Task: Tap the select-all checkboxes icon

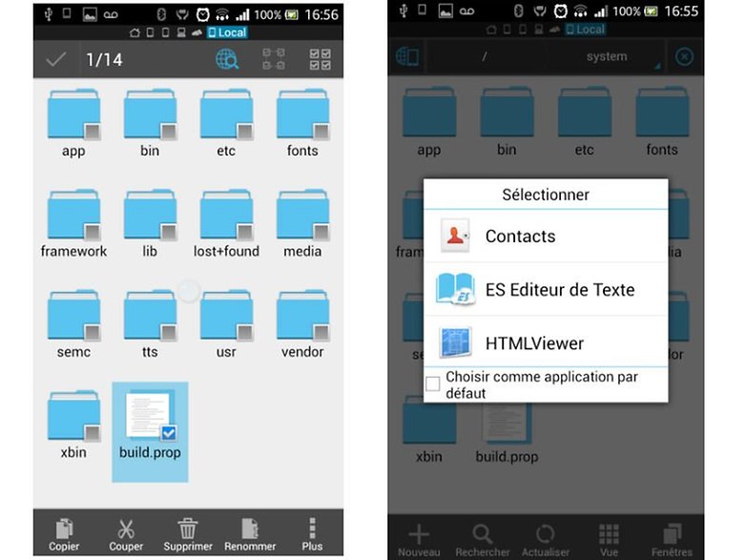Action: (321, 59)
